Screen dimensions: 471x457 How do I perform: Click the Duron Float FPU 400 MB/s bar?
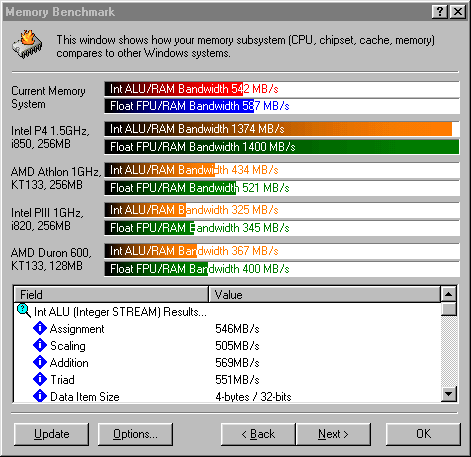click(x=282, y=269)
